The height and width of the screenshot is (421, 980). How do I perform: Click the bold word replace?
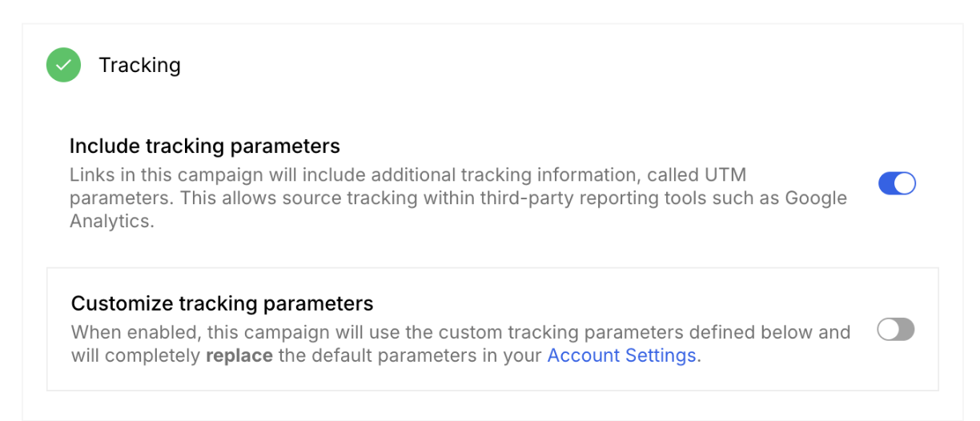[x=239, y=355]
